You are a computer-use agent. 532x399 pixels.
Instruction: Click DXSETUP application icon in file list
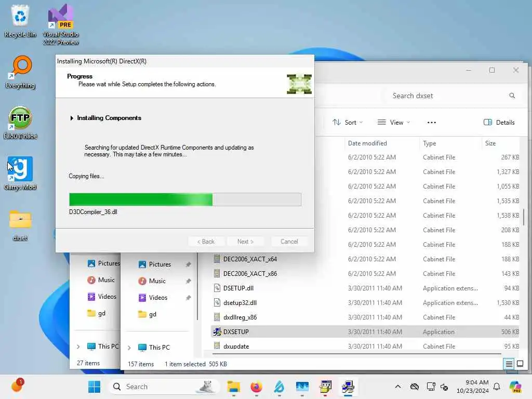point(217,332)
